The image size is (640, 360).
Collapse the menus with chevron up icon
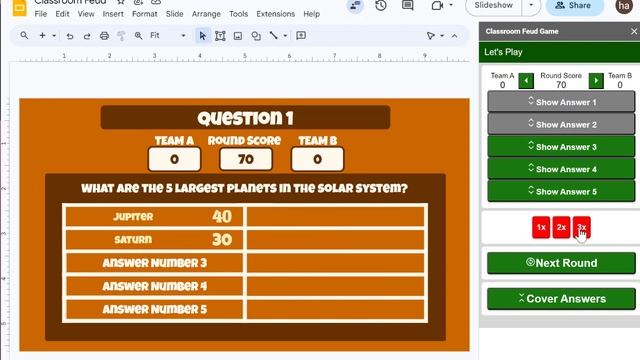454,36
